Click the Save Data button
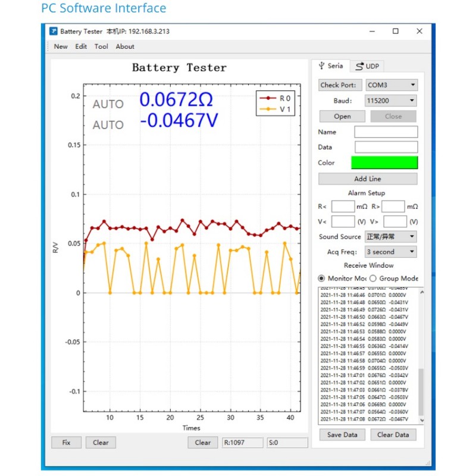476x476 pixels. tap(342, 435)
